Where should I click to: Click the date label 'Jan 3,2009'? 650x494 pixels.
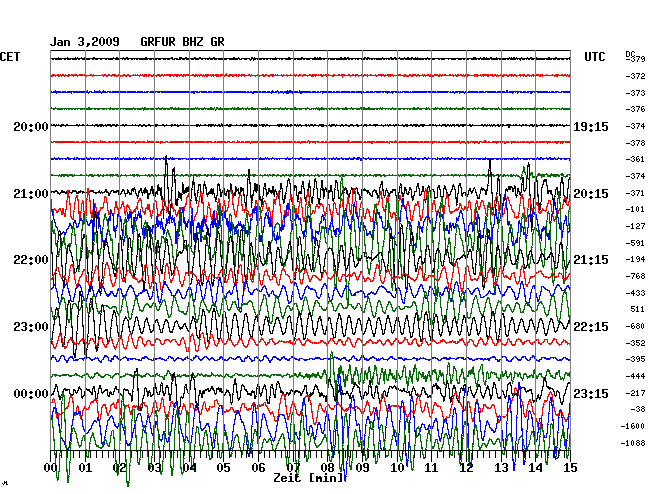tap(85, 42)
